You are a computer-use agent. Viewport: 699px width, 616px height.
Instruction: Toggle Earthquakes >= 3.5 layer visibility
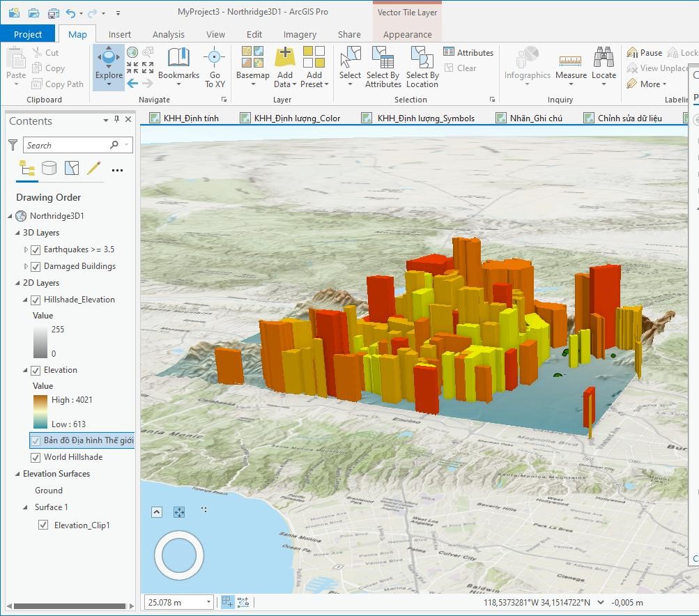point(36,249)
